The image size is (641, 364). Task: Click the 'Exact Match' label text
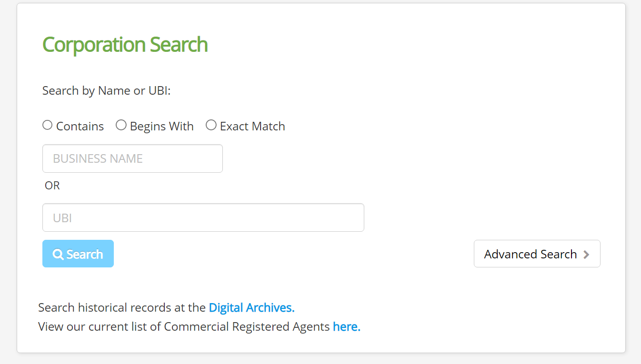coord(252,126)
